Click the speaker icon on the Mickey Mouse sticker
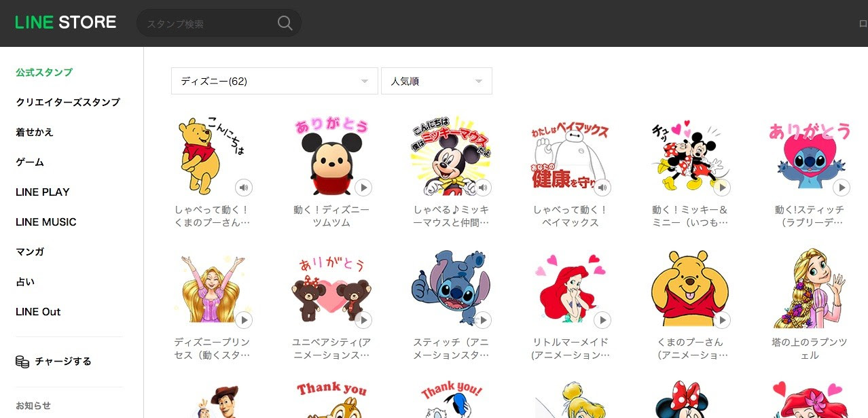This screenshot has width=868, height=418. coord(483,187)
